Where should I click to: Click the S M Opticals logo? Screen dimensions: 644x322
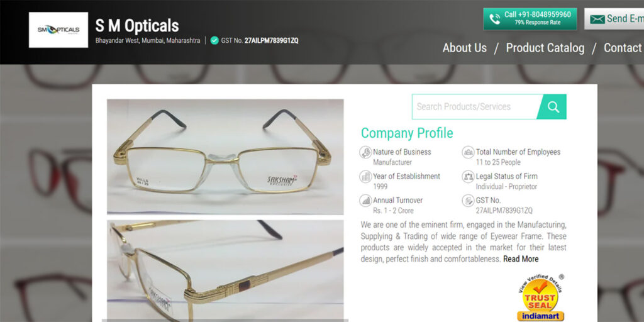(58, 30)
